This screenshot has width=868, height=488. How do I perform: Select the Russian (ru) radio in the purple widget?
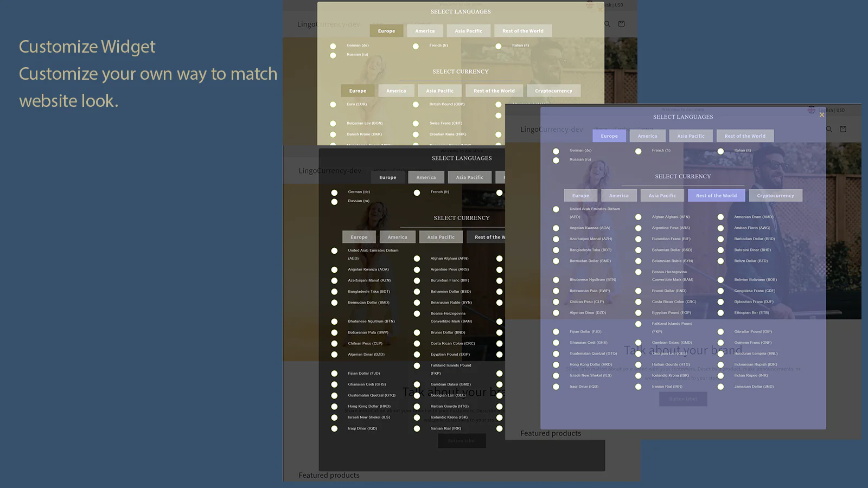click(x=556, y=160)
